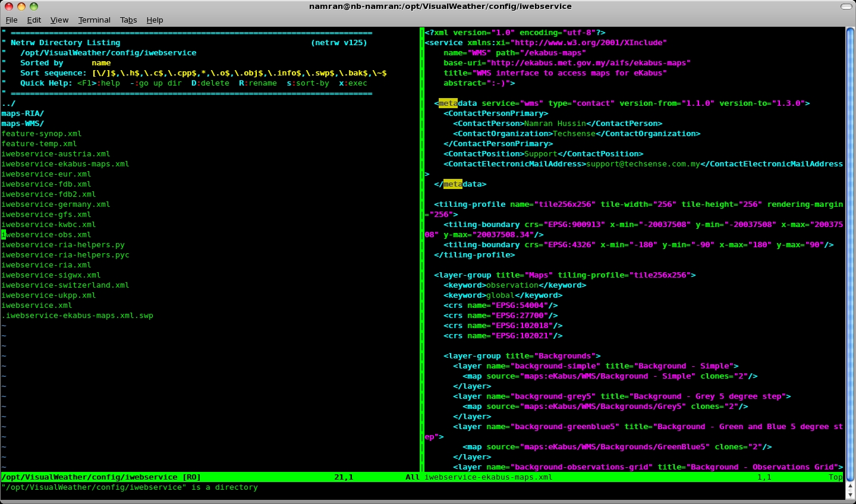Place cursor on the layer-group Backgrounds line
The height and width of the screenshot is (504, 856).
[x=522, y=356]
